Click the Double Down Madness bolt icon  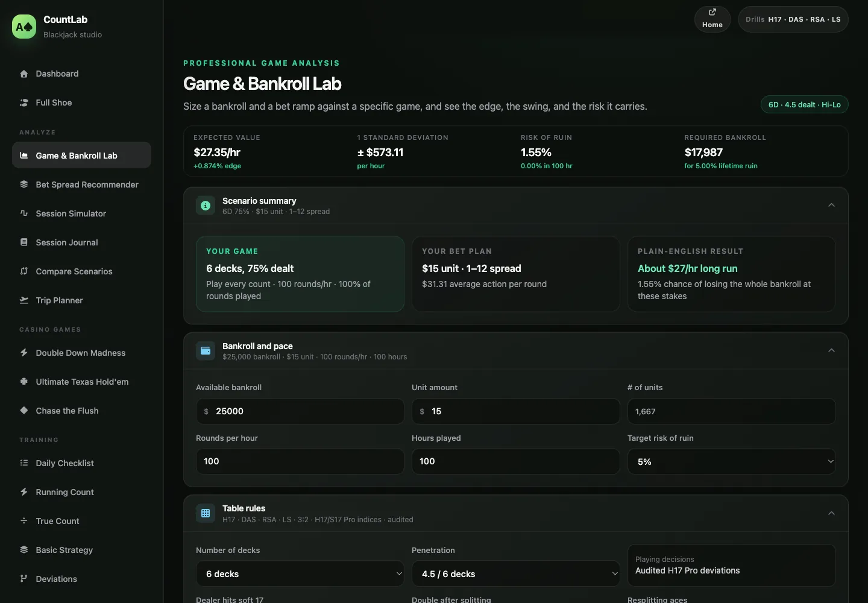tap(24, 353)
